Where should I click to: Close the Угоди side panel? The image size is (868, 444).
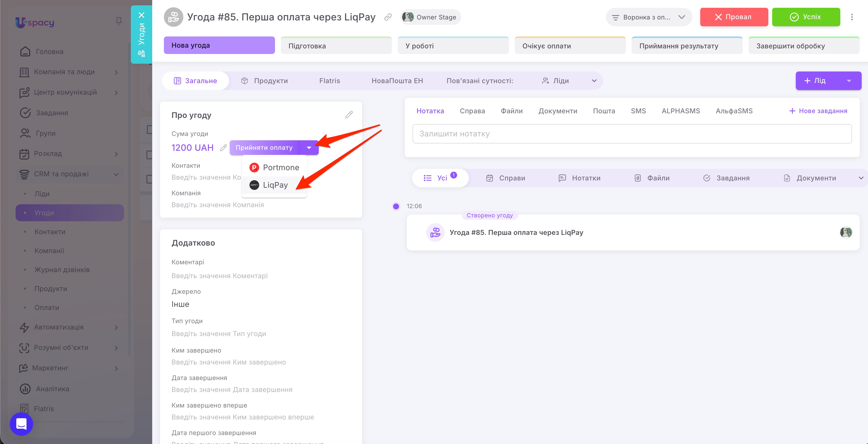pyautogui.click(x=142, y=15)
